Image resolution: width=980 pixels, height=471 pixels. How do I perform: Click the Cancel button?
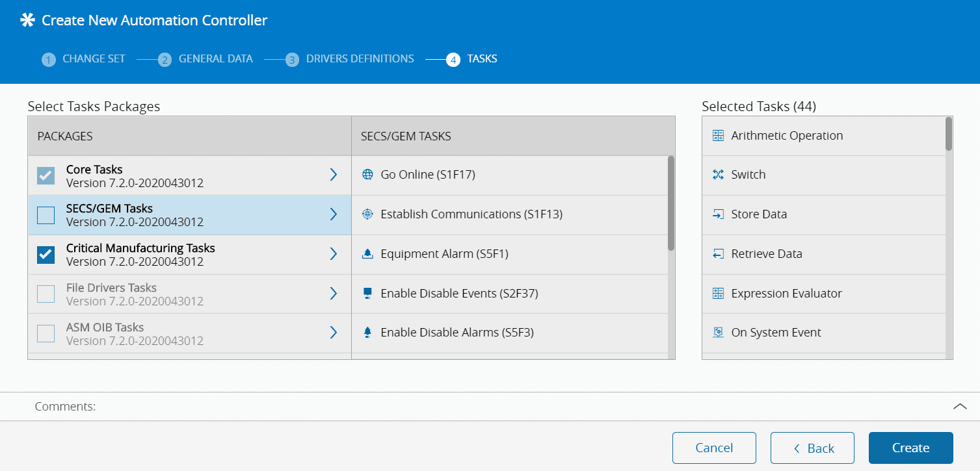click(x=714, y=448)
